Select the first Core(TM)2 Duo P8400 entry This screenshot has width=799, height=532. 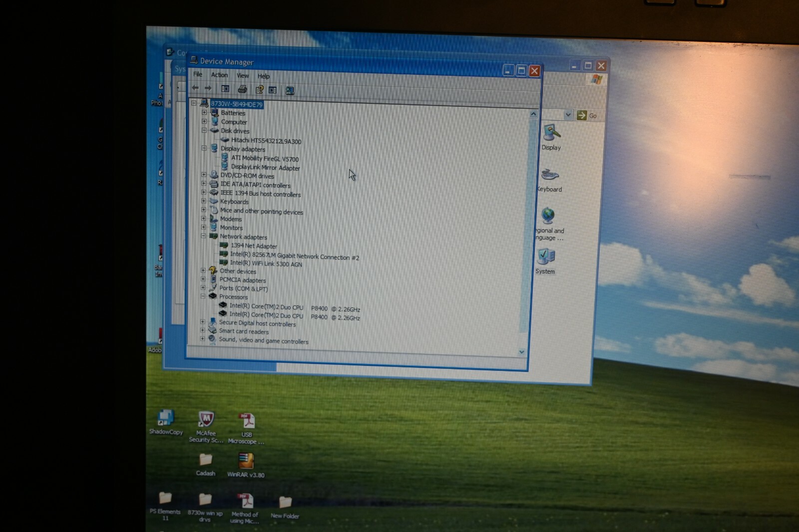(295, 307)
